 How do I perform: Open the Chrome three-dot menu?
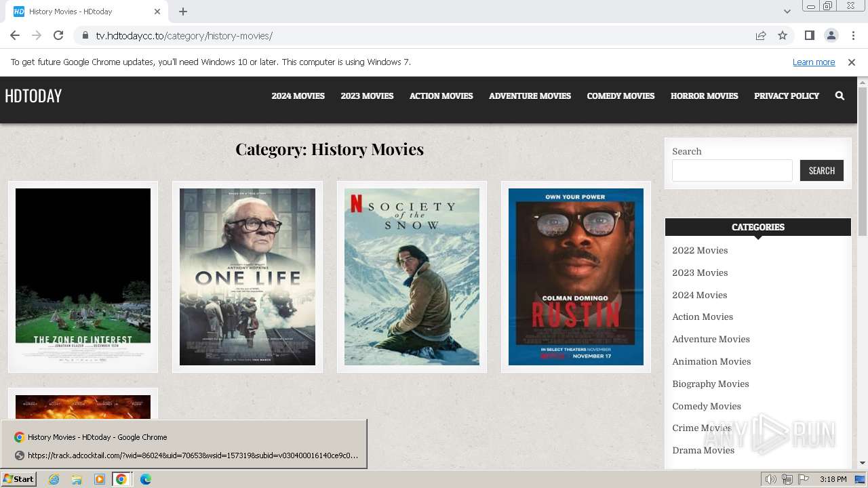(853, 35)
